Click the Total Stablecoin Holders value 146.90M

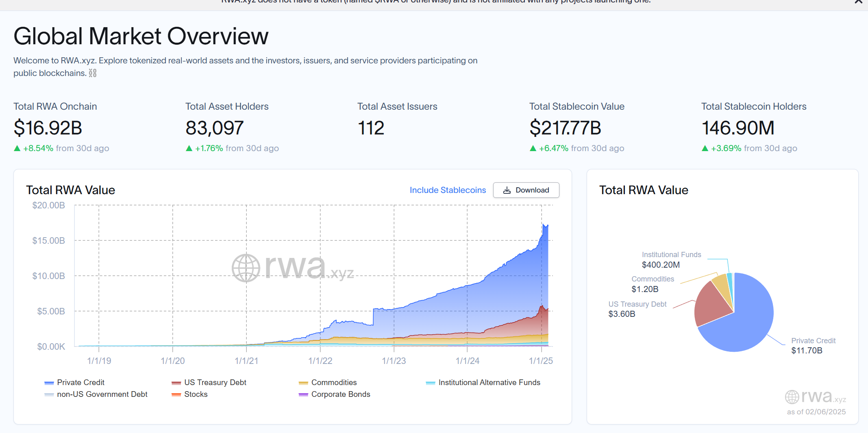738,128
